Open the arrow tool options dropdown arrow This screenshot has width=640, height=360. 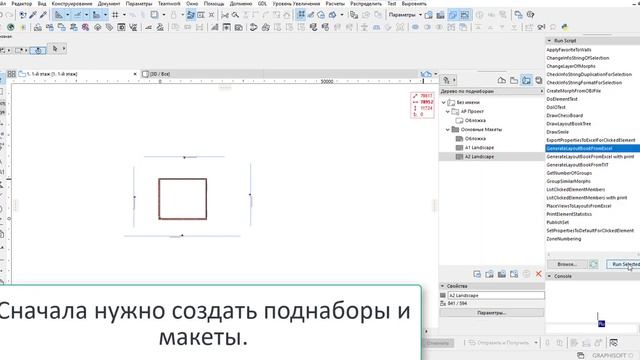pyautogui.click(x=64, y=49)
